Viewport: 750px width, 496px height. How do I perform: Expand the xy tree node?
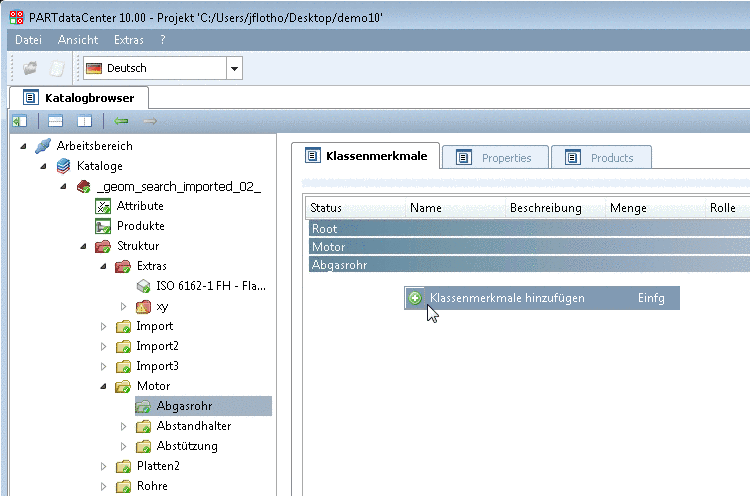[123, 306]
